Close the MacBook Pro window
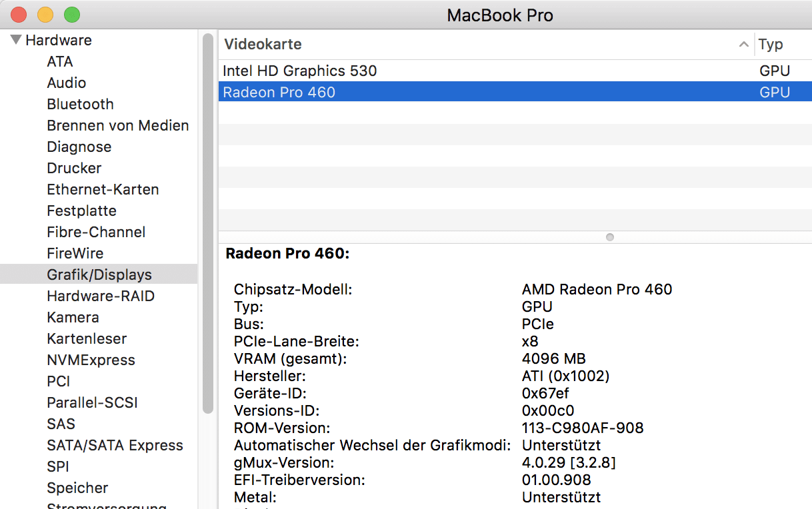 pos(19,14)
